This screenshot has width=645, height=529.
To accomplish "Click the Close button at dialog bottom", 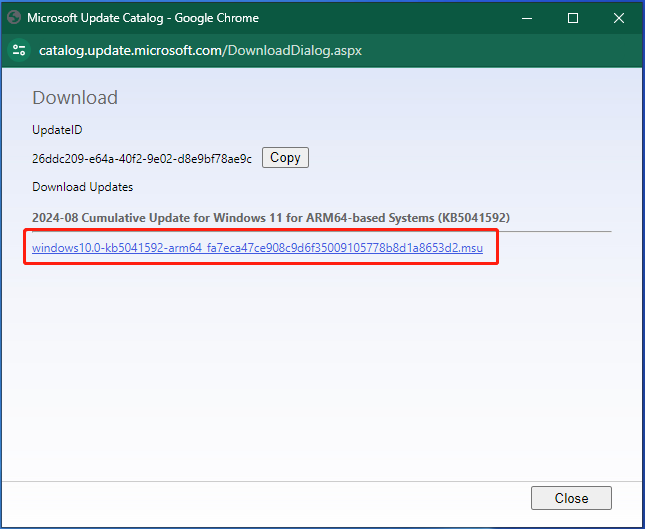I will (x=571, y=498).
